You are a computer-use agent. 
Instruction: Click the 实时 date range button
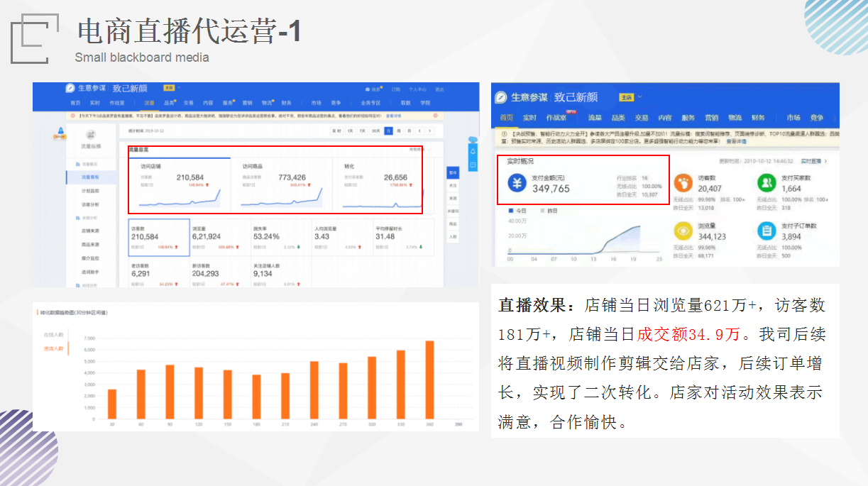tap(336, 131)
